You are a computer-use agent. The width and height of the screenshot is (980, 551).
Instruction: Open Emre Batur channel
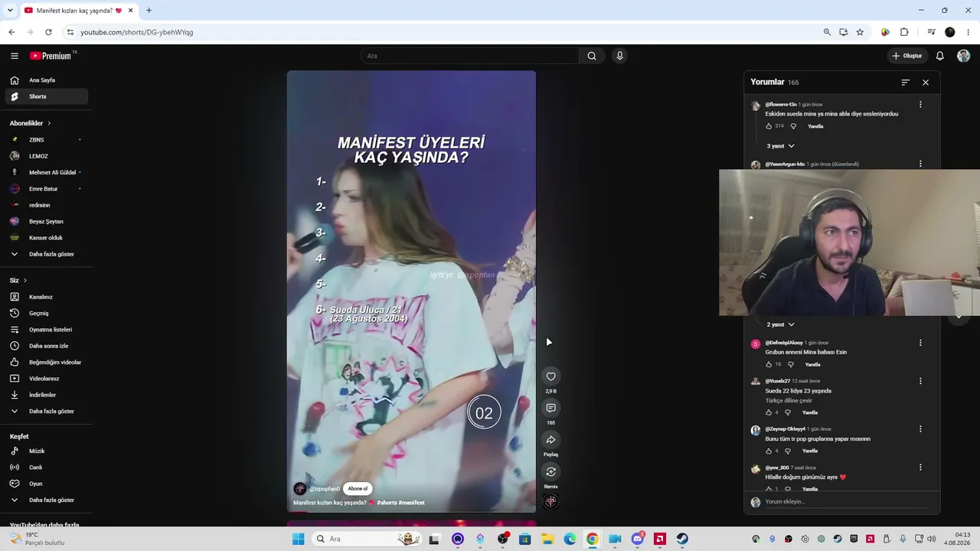pos(46,189)
